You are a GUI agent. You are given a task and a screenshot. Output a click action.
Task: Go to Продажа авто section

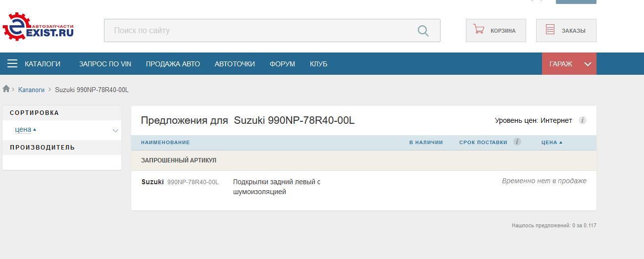[x=173, y=64]
